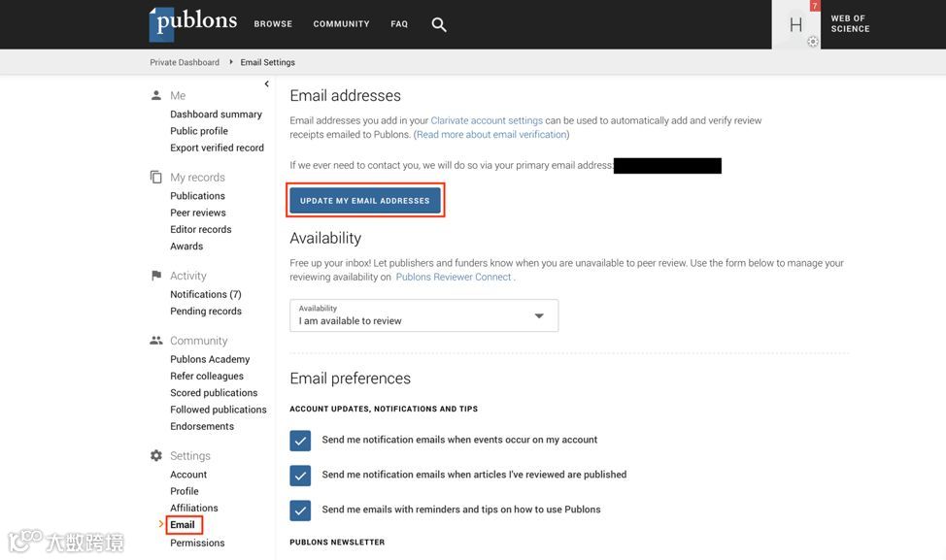Collapse the sidebar using the chevron
Viewport: 946px width, 560px height.
coord(267,83)
